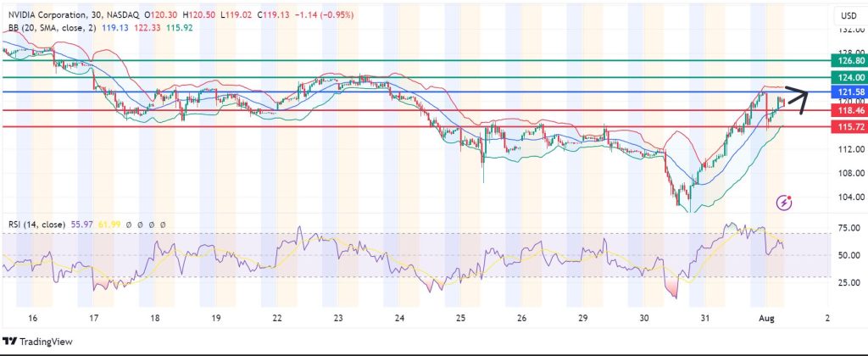Click the yellow RSI average value 61.99
This screenshot has height=356, width=868.
point(109,225)
